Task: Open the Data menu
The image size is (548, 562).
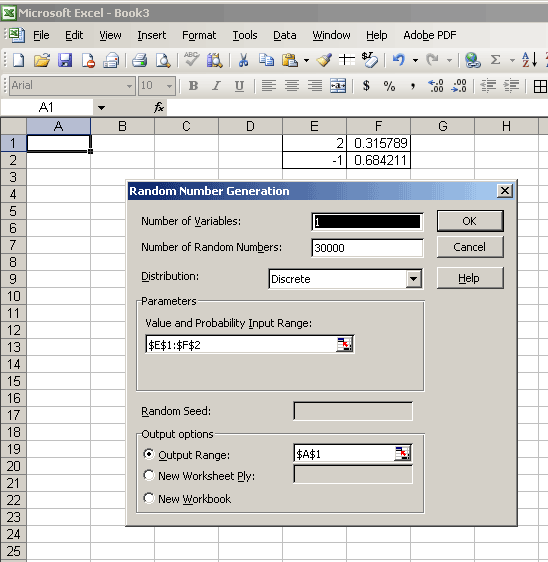Action: pos(285,35)
